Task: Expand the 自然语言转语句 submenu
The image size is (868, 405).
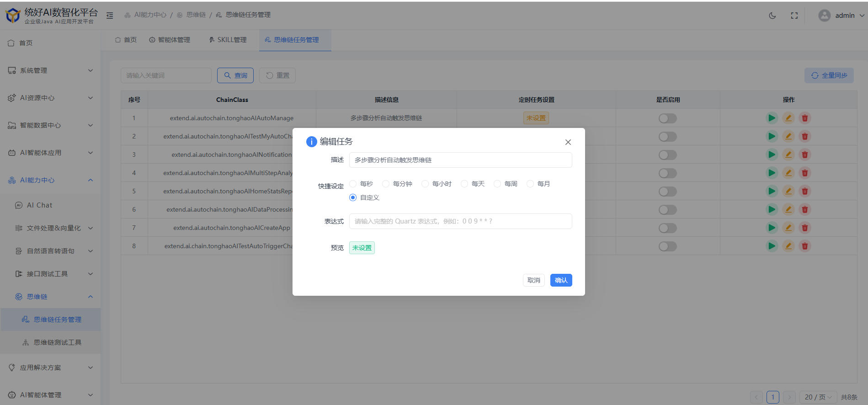Action: tap(50, 251)
